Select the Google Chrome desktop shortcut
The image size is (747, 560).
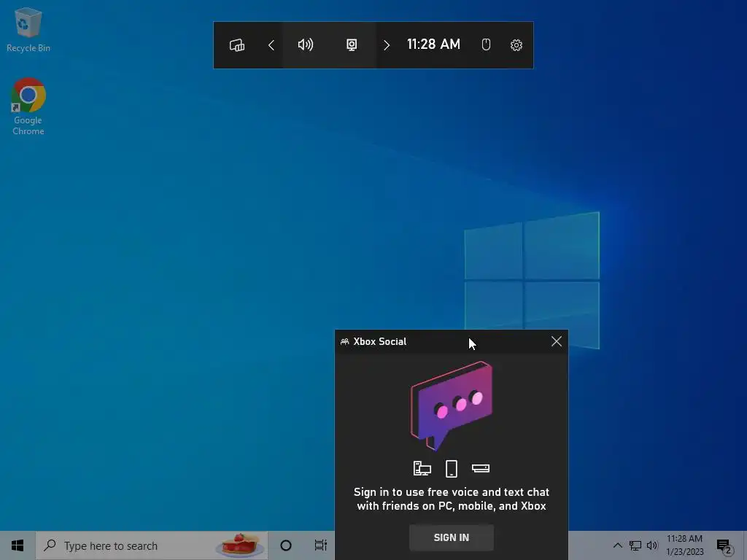click(28, 106)
